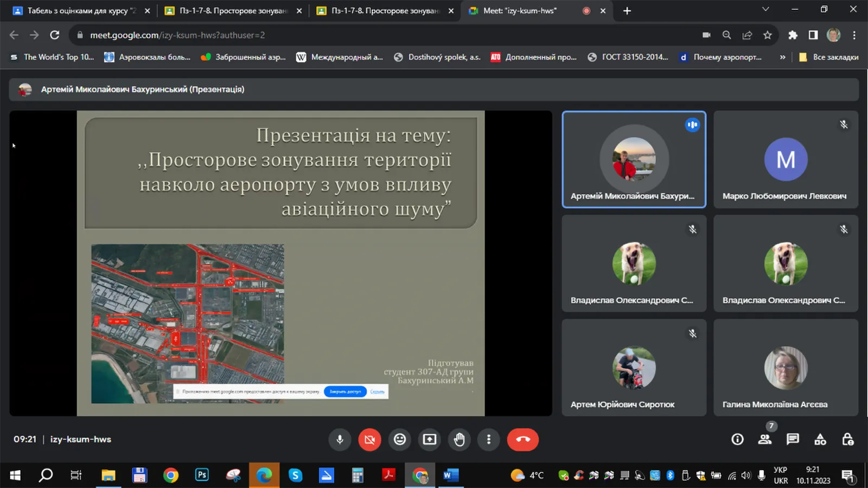Turn camera on with red camera button

(369, 439)
